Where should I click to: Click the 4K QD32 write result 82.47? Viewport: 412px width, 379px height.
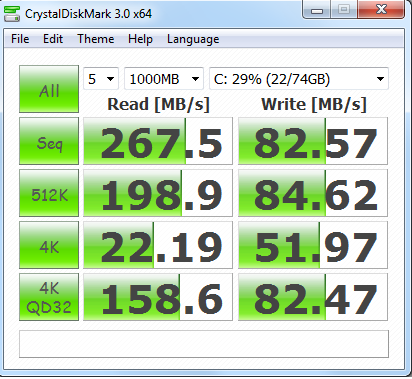point(313,297)
